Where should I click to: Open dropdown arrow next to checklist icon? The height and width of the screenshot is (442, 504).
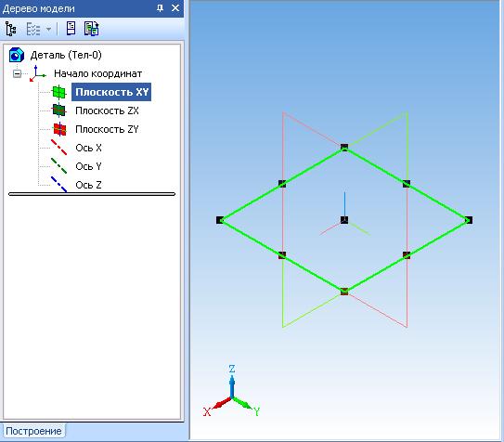click(48, 30)
